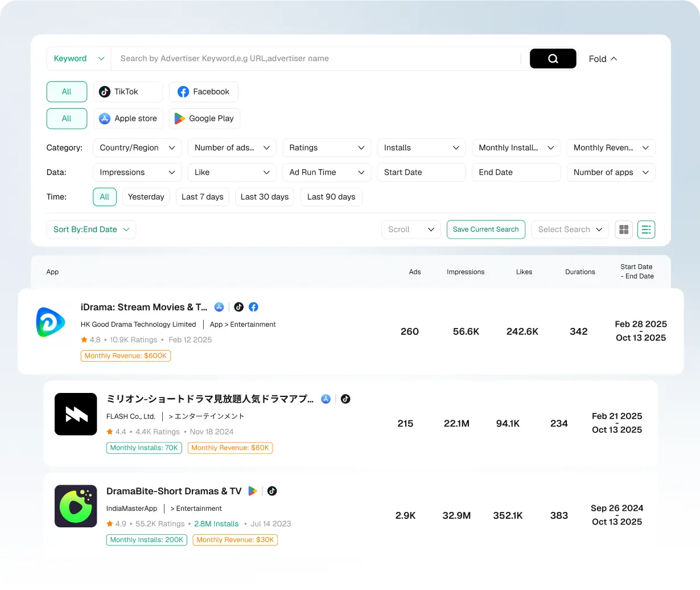Open the Keyword search type dropdown
The height and width of the screenshot is (590, 700).
click(79, 59)
